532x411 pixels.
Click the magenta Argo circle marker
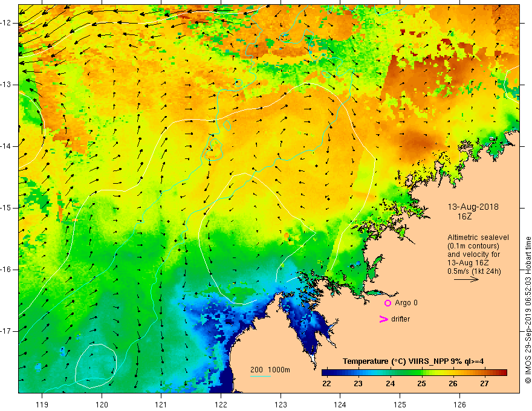pyautogui.click(x=388, y=303)
